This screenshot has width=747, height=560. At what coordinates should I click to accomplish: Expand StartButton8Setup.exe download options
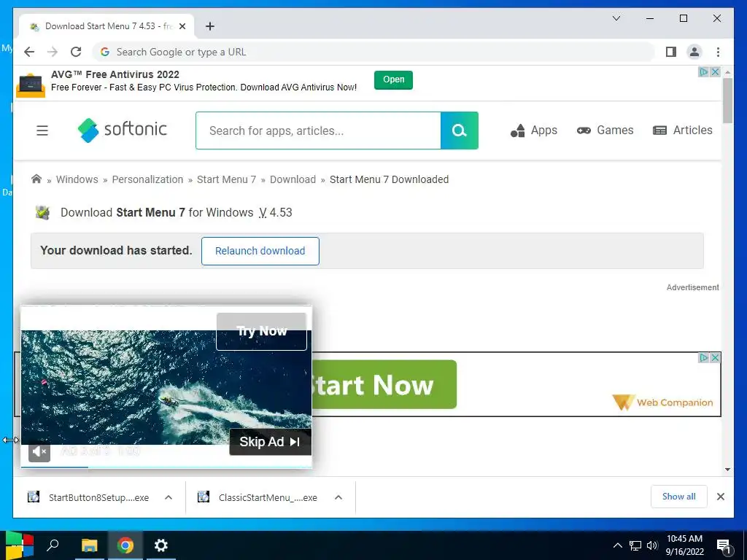[x=169, y=497]
